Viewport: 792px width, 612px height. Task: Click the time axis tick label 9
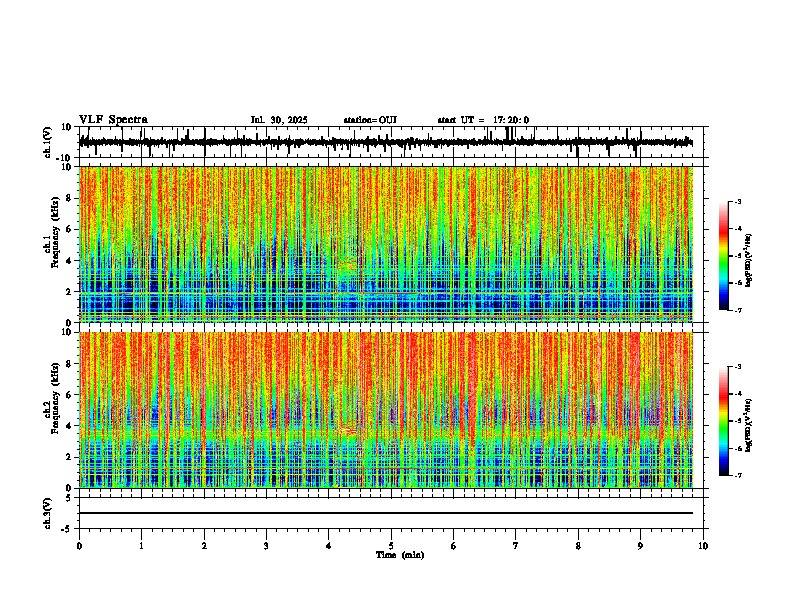coord(640,546)
